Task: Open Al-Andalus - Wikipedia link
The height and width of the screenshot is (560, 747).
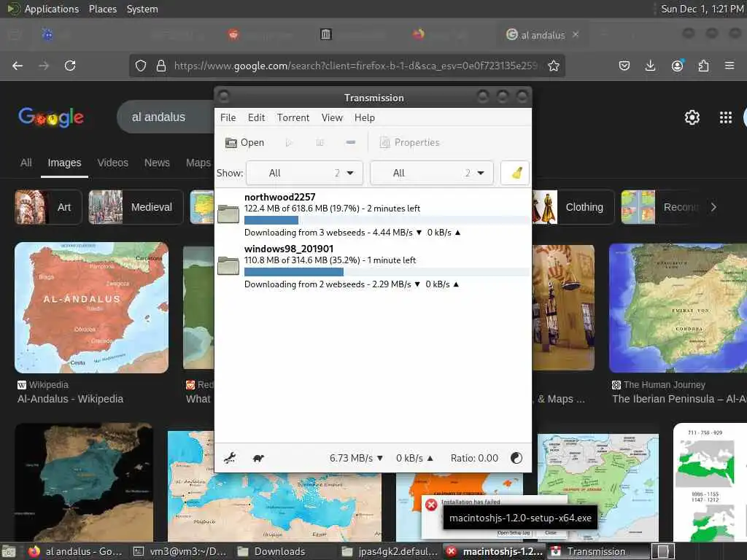Action: pos(71,399)
